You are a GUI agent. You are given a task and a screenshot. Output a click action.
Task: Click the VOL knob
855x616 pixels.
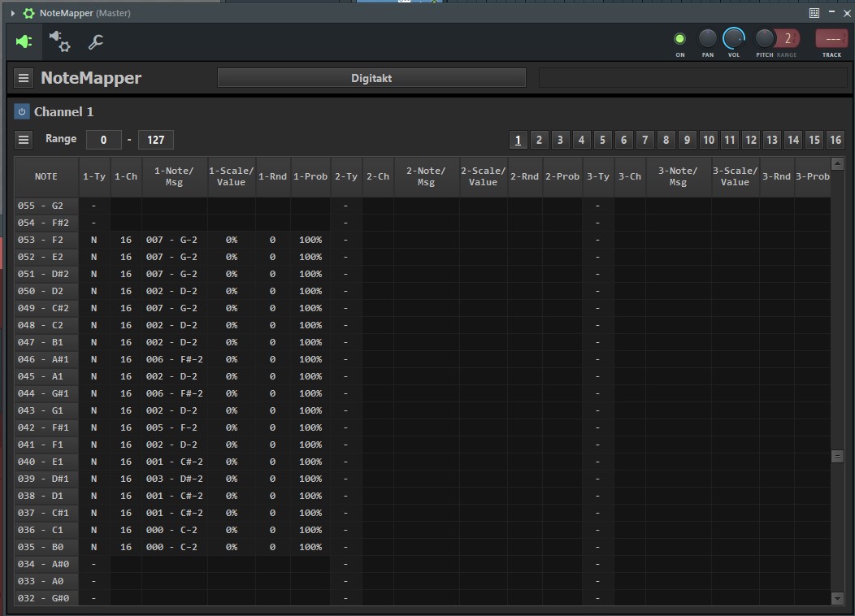[734, 38]
